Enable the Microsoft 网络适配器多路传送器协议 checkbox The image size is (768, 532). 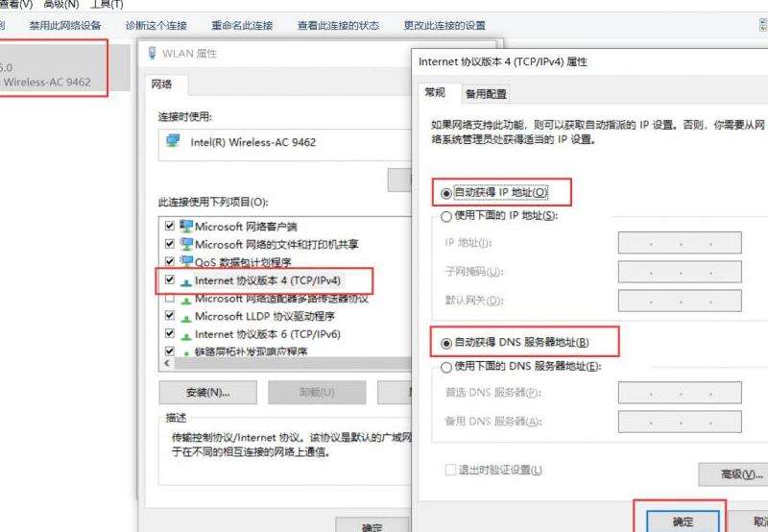coord(170,299)
